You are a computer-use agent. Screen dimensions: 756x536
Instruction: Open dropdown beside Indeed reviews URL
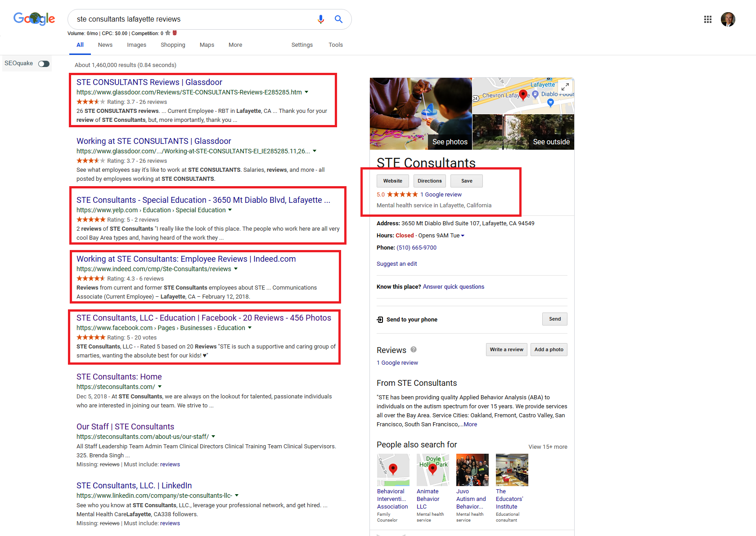point(236,269)
